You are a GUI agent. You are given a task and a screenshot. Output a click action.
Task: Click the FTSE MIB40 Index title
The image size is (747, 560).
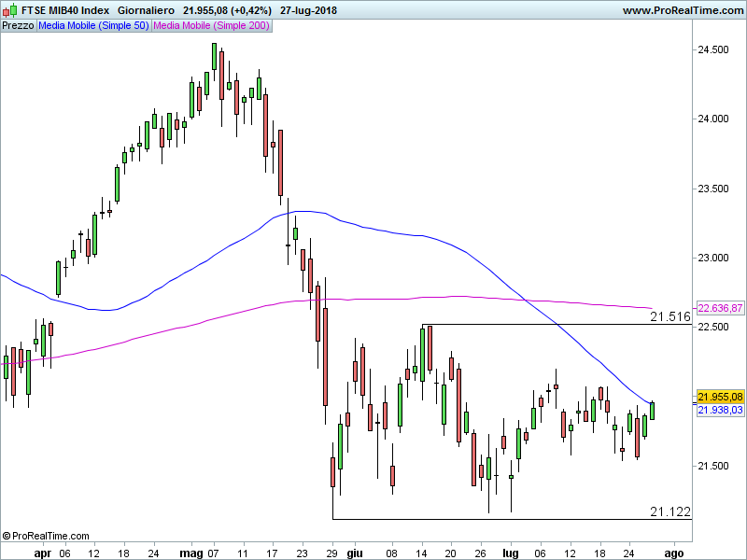tap(65, 10)
